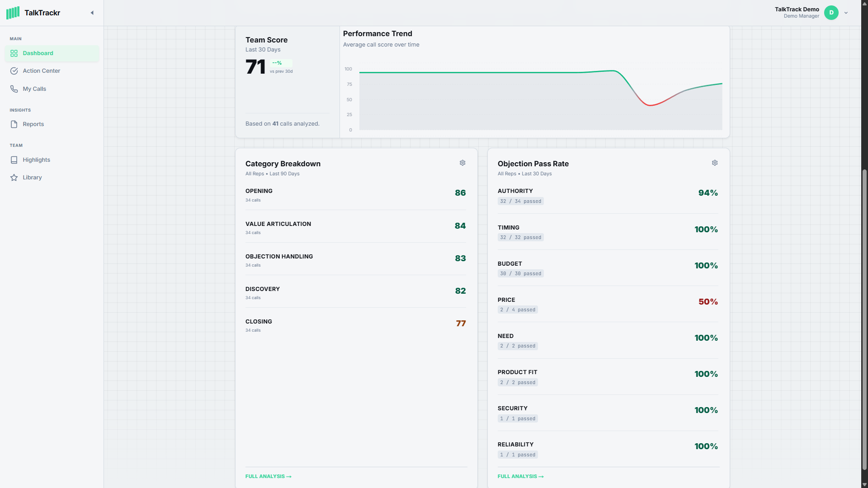The image size is (868, 488).
Task: Click the My Calls phone icon
Action: (x=14, y=89)
